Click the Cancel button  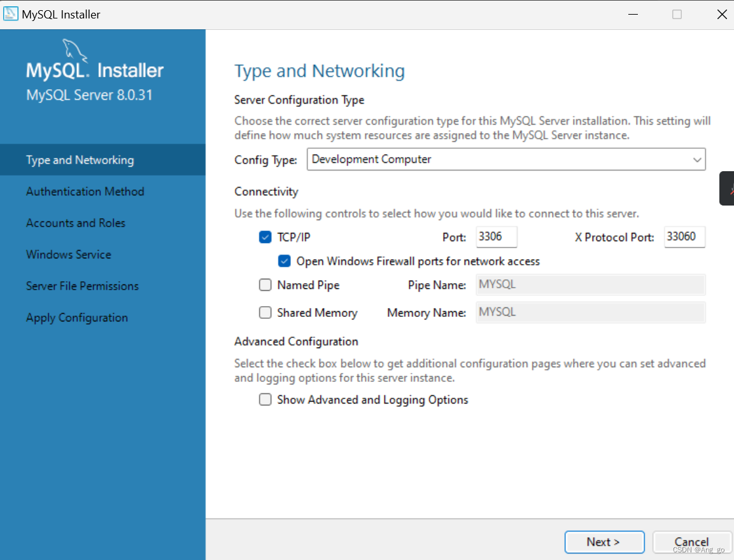pos(692,542)
